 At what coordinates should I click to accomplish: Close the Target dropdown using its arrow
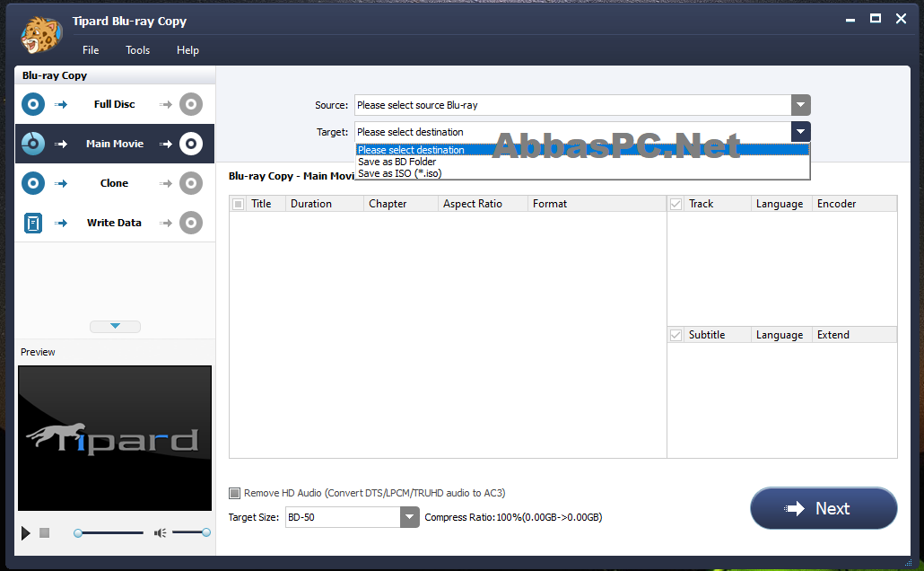[800, 132]
